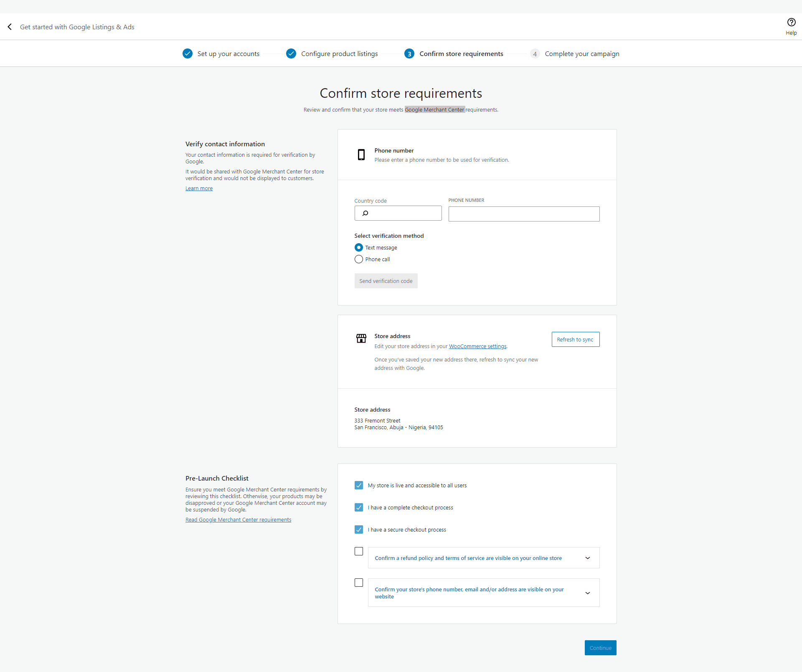Viewport: 802px width, 672px height.
Task: Click the magnifier icon in the Country code field
Action: [365, 213]
